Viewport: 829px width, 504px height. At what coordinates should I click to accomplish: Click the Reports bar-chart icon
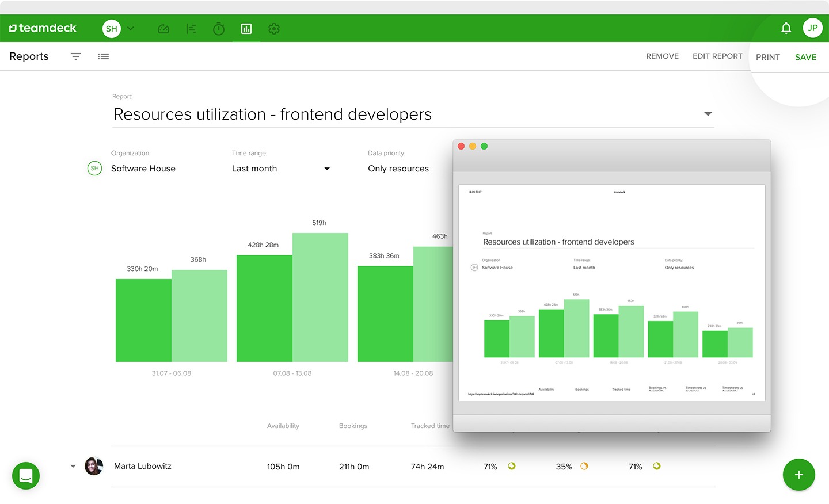tap(246, 28)
